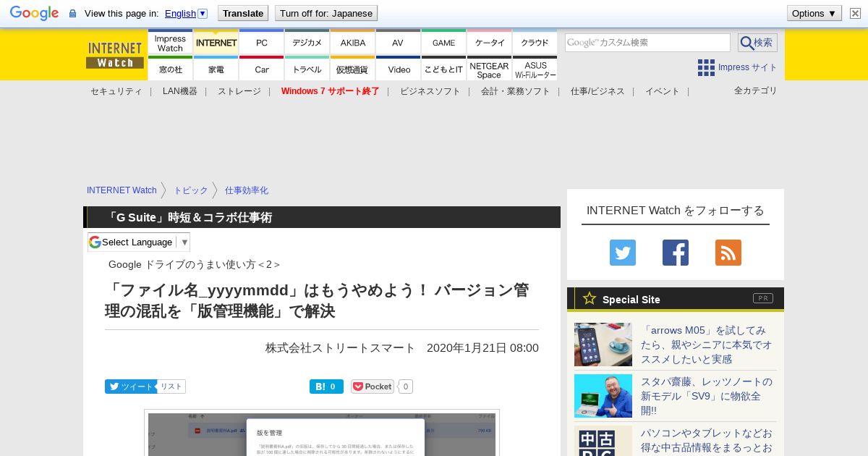Image resolution: width=868 pixels, height=456 pixels.
Task: Click the lock icon in the translate bar
Action: point(72,14)
